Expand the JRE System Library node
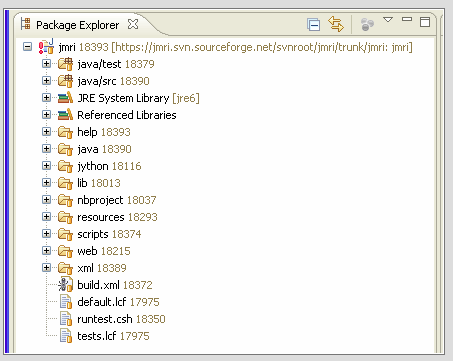 [x=46, y=97]
